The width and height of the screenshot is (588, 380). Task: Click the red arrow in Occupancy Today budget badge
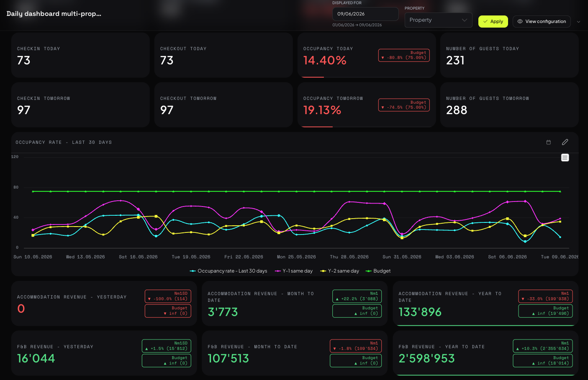tap(383, 58)
